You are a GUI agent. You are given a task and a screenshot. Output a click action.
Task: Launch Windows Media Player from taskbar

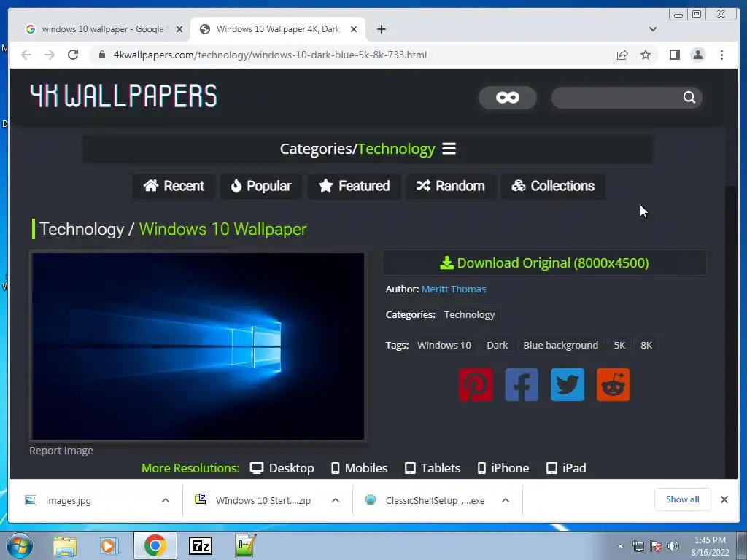pyautogui.click(x=109, y=545)
